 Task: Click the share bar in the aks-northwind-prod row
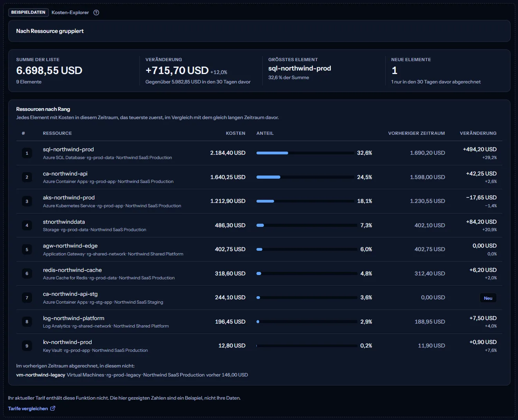click(305, 201)
